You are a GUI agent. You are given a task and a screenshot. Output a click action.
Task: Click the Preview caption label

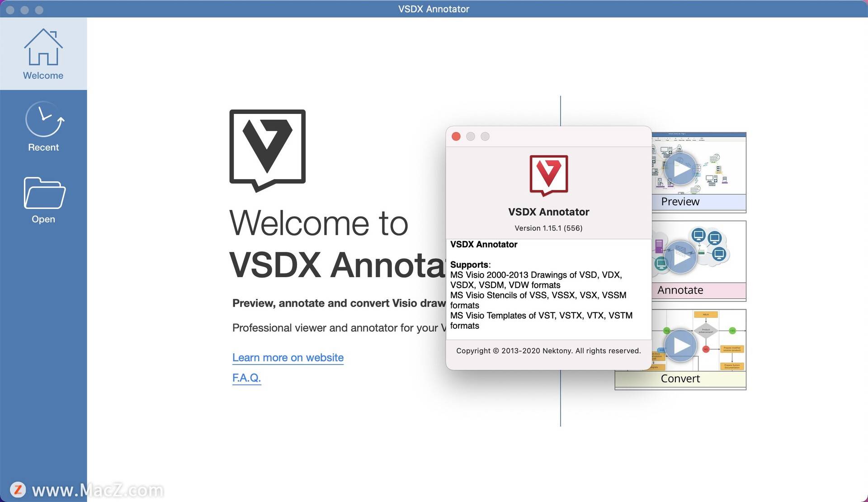[x=680, y=202]
